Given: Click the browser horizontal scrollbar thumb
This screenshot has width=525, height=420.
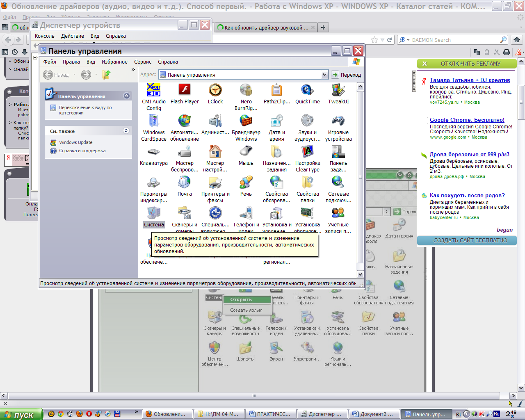Looking at the screenshot, I should 254,396.
